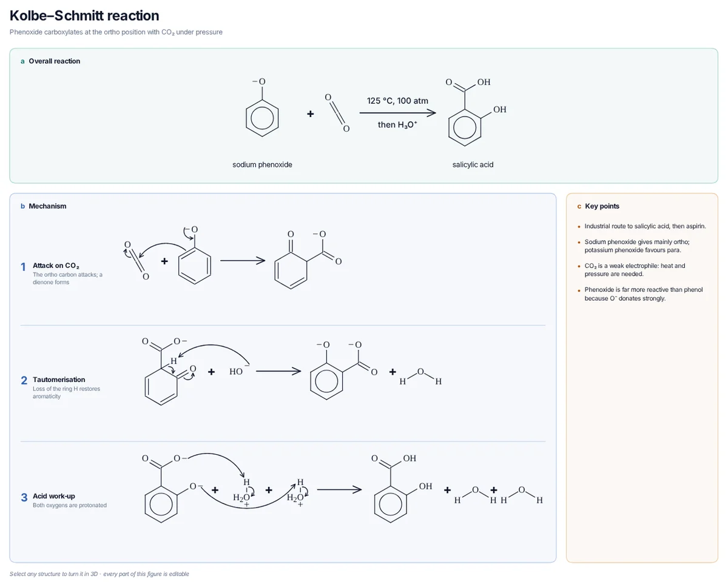Screen dimensions: 728x587
Task: Select the "Kolbe–Schmitt reaction" title
Action: coord(84,16)
